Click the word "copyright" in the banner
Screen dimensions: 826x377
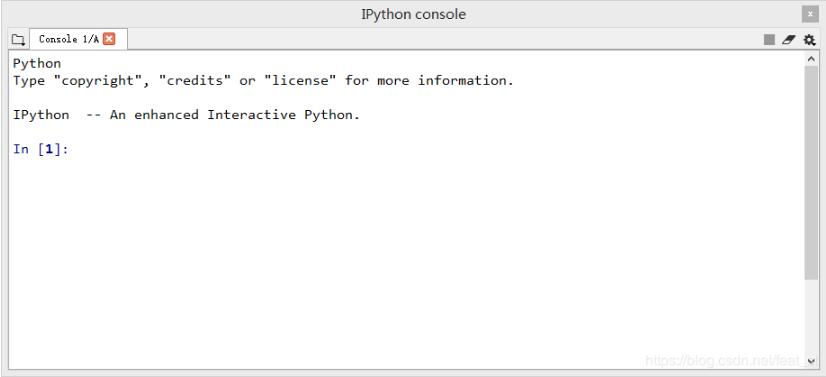click(98, 81)
